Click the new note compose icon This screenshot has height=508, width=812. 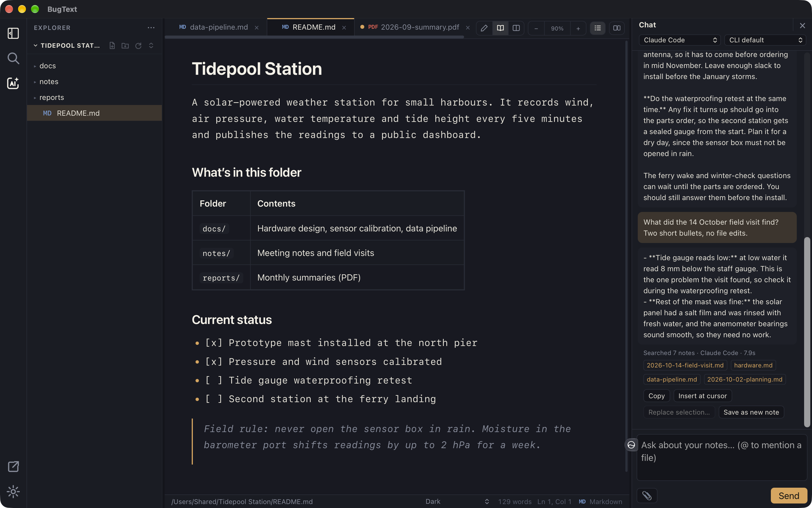tap(13, 466)
